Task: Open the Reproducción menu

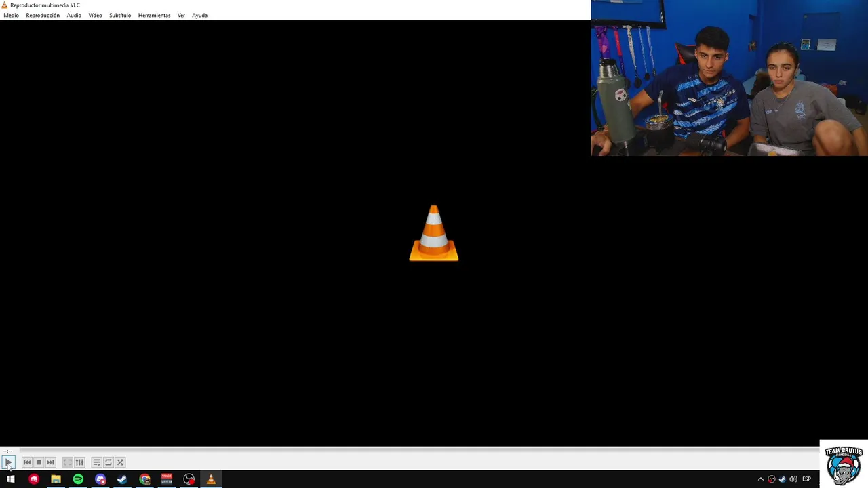Action: coord(43,15)
